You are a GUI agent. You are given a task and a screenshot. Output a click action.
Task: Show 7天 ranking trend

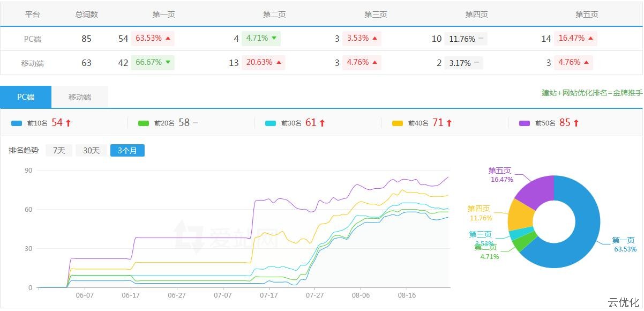[59, 151]
